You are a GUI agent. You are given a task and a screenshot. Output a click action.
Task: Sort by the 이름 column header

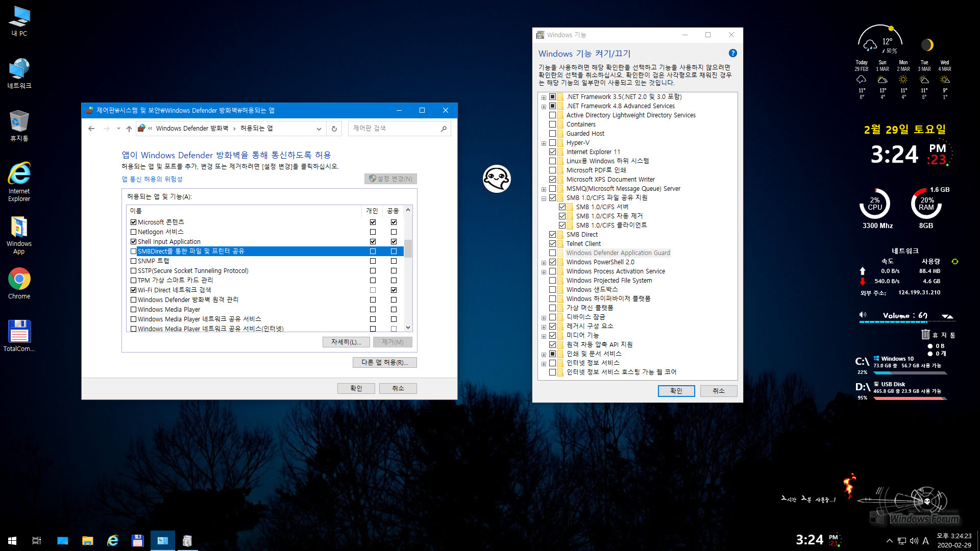point(244,211)
